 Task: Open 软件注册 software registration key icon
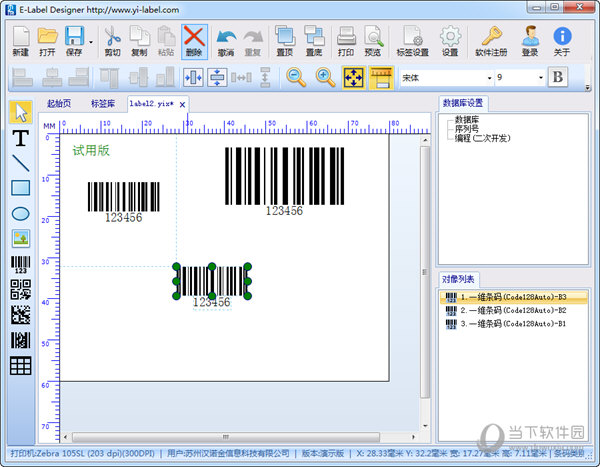click(491, 41)
